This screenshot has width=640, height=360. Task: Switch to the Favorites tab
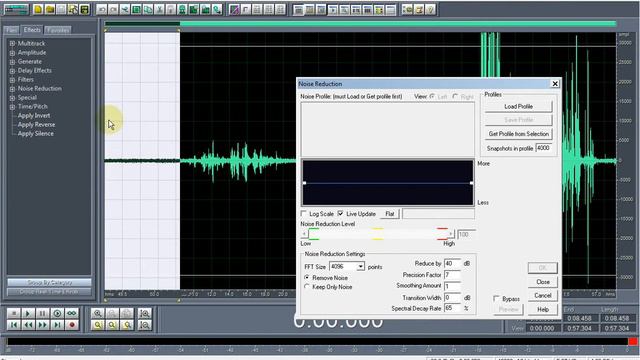pos(58,30)
